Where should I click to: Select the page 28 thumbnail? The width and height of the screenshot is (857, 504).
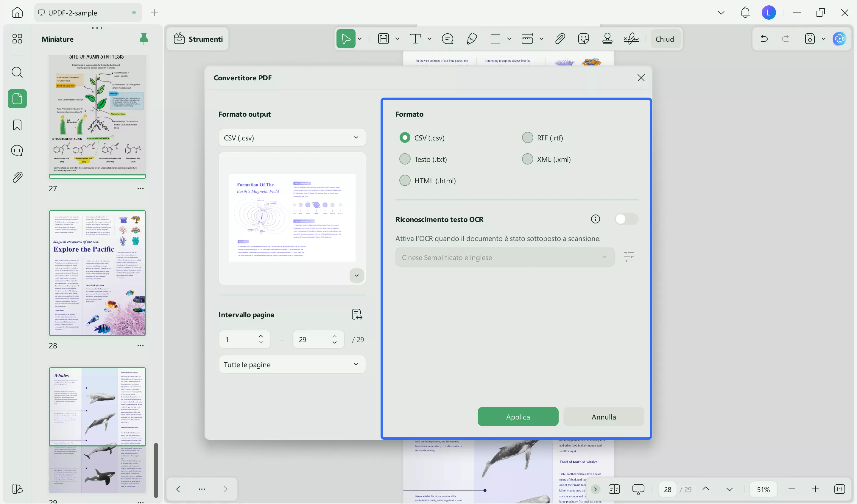[x=97, y=273]
